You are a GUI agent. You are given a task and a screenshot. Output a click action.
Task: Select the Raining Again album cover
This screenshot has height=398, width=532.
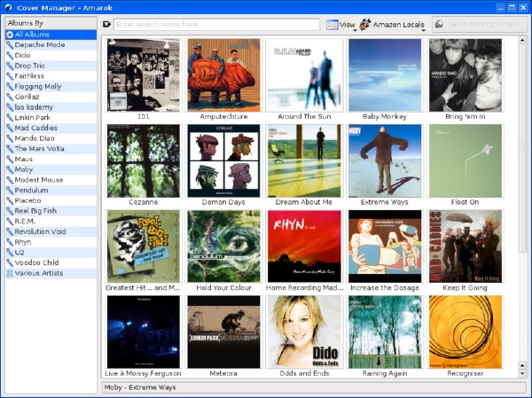[x=385, y=332]
